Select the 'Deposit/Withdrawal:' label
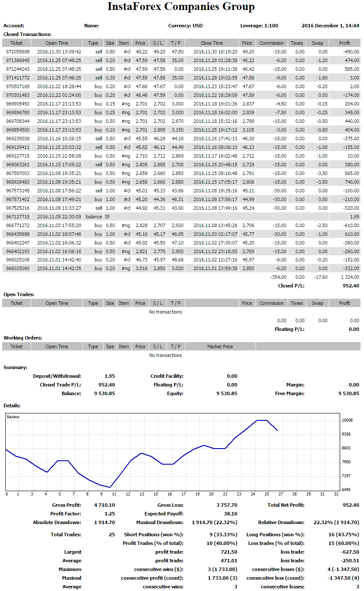Screen dimensions: 364x591 pos(57,376)
